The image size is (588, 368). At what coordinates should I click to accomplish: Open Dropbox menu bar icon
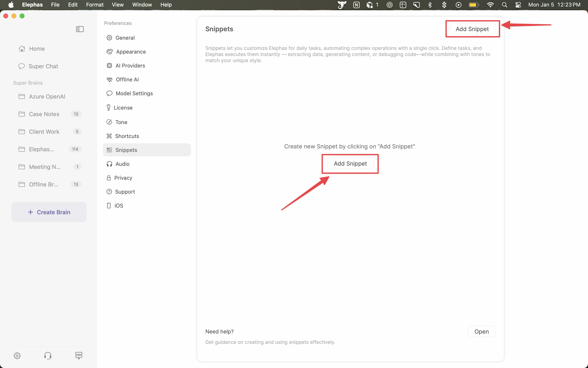click(x=444, y=5)
